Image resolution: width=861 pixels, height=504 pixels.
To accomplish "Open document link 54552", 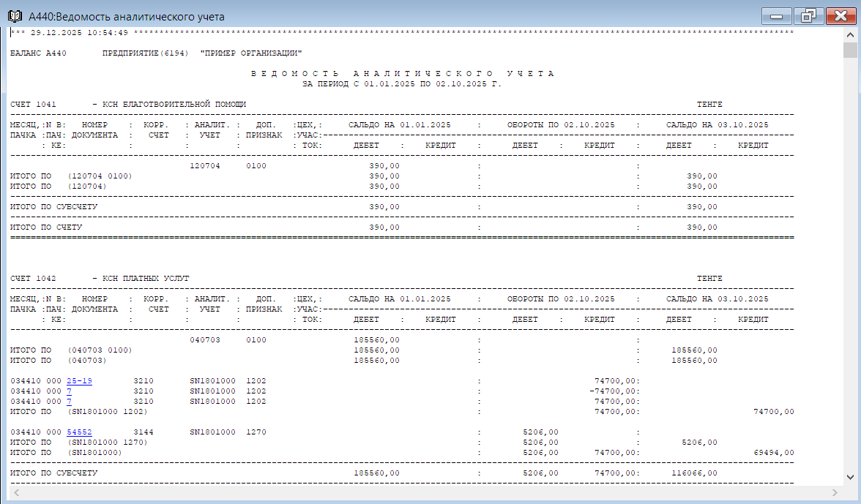I will pyautogui.click(x=79, y=432).
